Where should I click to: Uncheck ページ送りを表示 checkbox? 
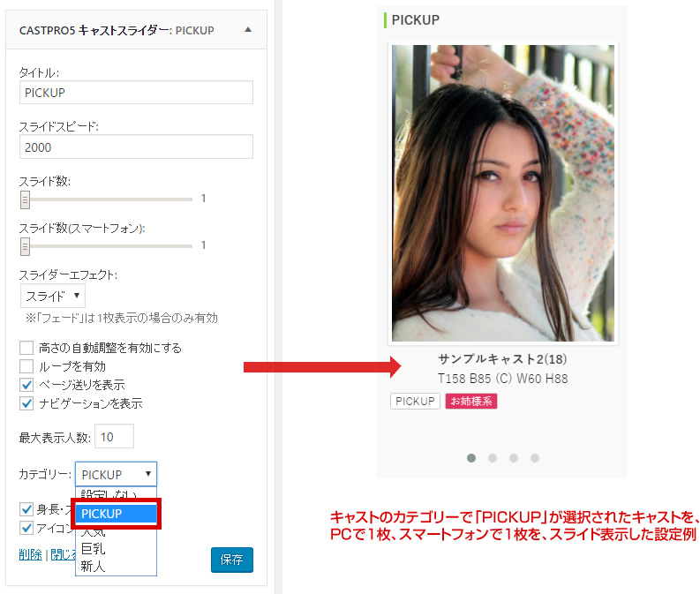26,385
